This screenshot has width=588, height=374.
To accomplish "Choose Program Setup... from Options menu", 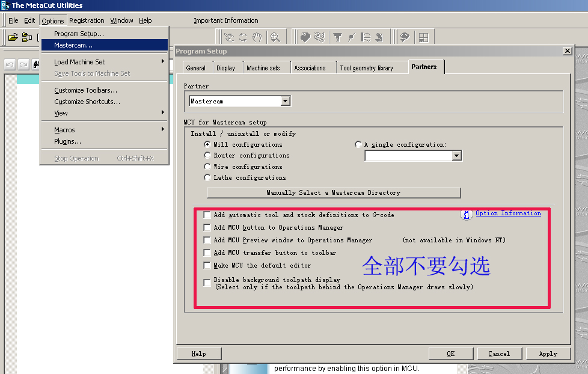I will 104,34.
